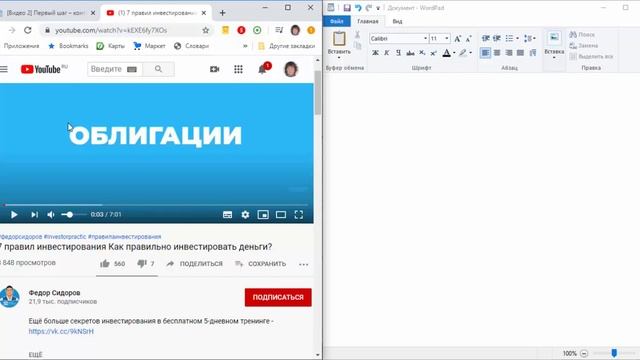
Task: Open Федор Сидоров channel name
Action: (54, 293)
